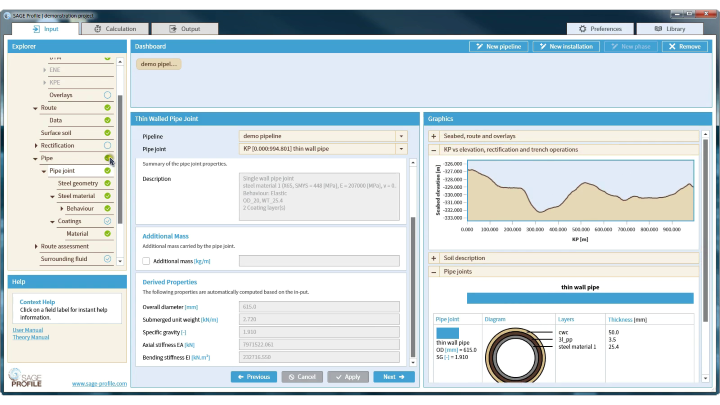Expand the Soil description section
Viewport: 720px width, 405px height.
coord(433,258)
